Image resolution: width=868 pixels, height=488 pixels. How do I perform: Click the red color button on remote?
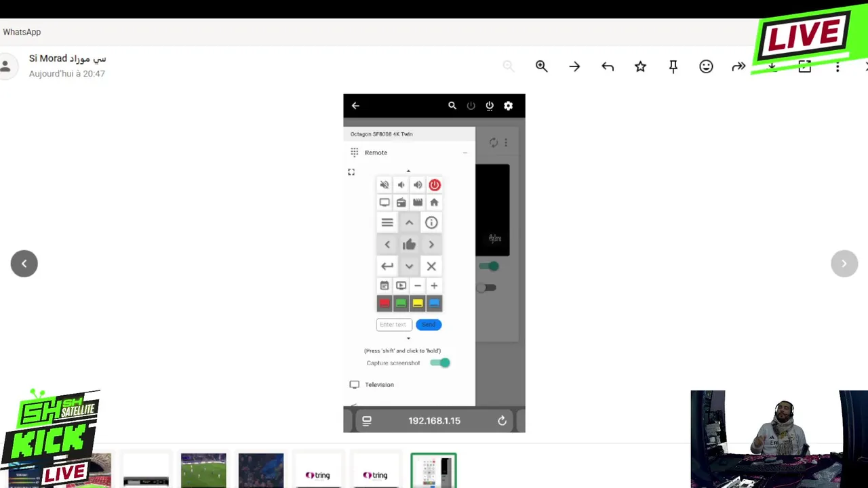tap(384, 303)
